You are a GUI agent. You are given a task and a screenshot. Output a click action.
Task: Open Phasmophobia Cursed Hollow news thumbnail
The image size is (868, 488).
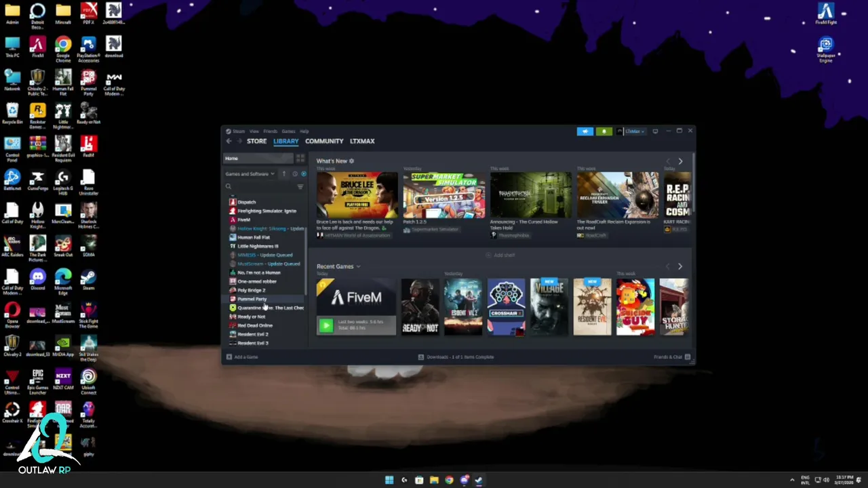point(530,195)
